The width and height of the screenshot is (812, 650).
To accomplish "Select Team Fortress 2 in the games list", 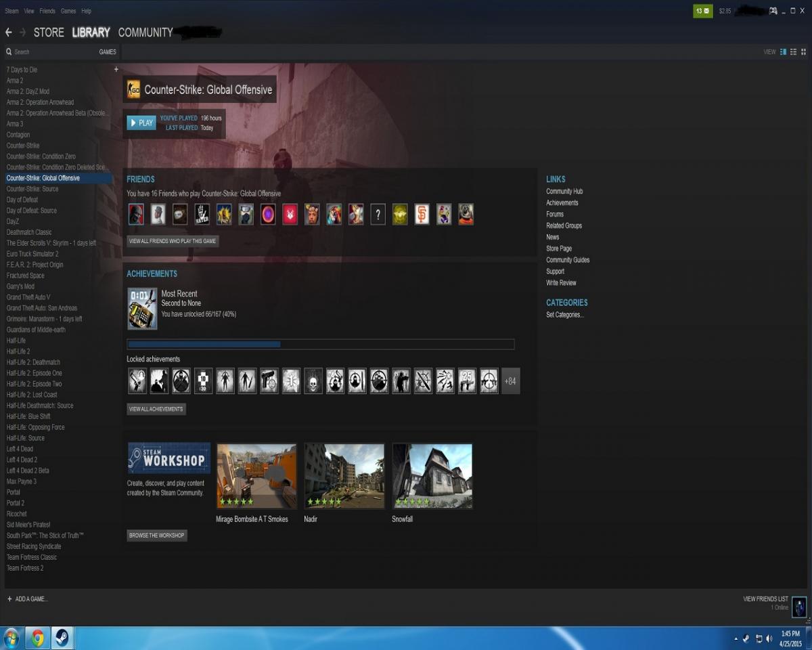I will click(x=25, y=568).
